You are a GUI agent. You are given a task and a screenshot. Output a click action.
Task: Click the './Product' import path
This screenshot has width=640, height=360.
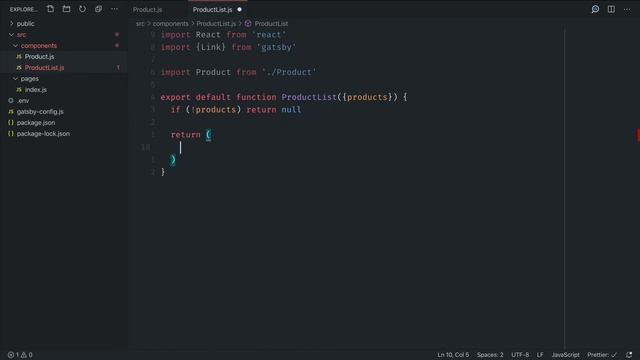289,72
